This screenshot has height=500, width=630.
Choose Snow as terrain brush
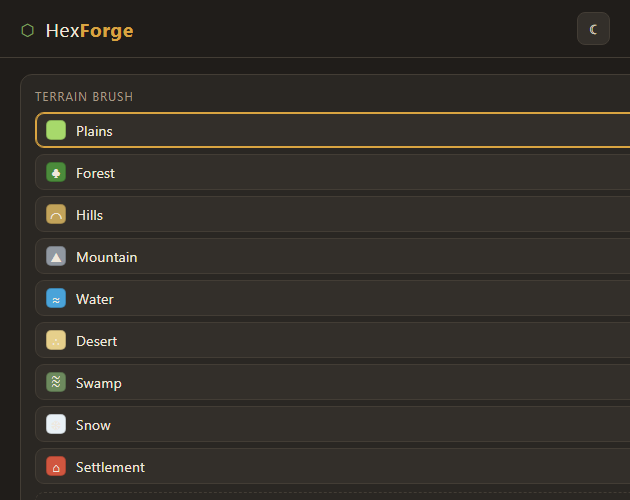(333, 424)
